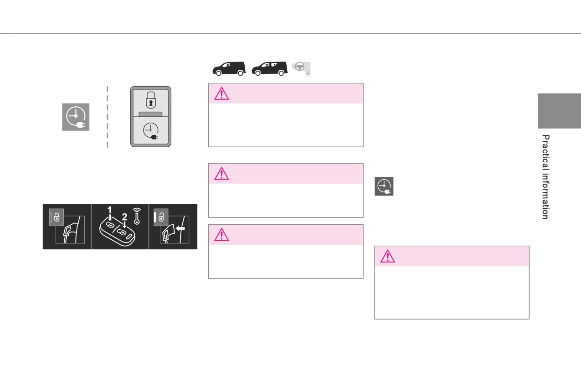581x392 pixels.
Task: Click the warning triangle in the middle box of the center column
Action: click(221, 174)
